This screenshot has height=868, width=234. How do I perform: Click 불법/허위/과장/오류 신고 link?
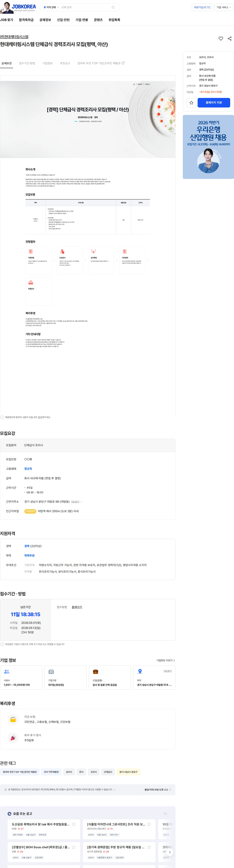[158, 789]
